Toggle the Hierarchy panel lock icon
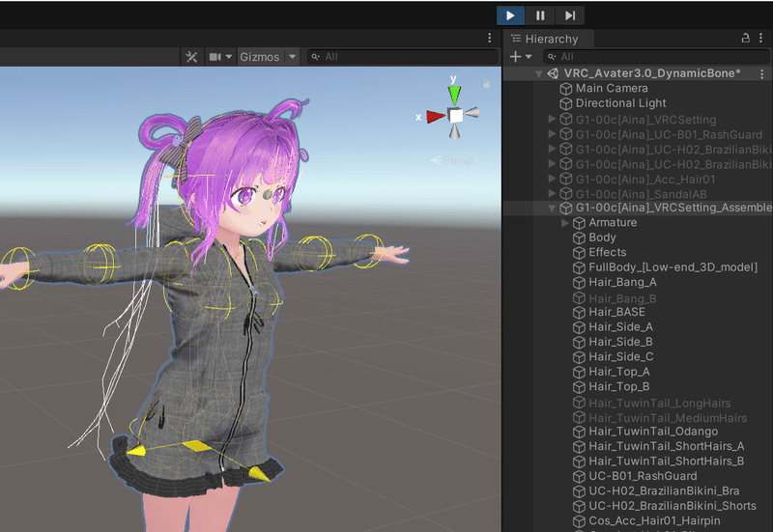This screenshot has width=773, height=532. coord(745,39)
